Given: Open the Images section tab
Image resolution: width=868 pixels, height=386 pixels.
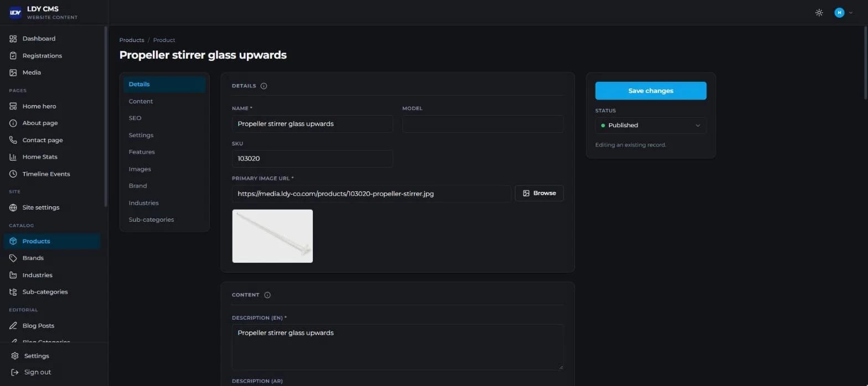Looking at the screenshot, I should [x=164, y=169].
